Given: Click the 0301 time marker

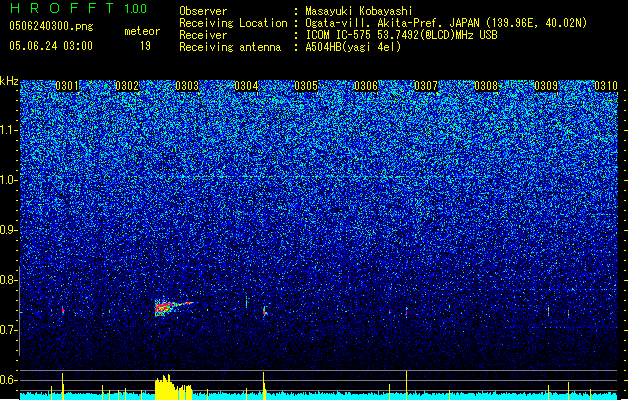Looking at the screenshot, I should pos(67,86).
